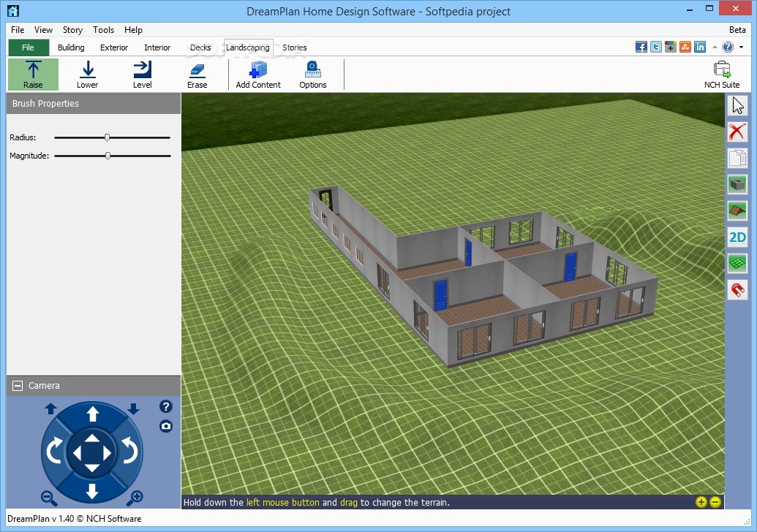
Task: Move camera backward with bottom arrow
Action: (x=92, y=492)
